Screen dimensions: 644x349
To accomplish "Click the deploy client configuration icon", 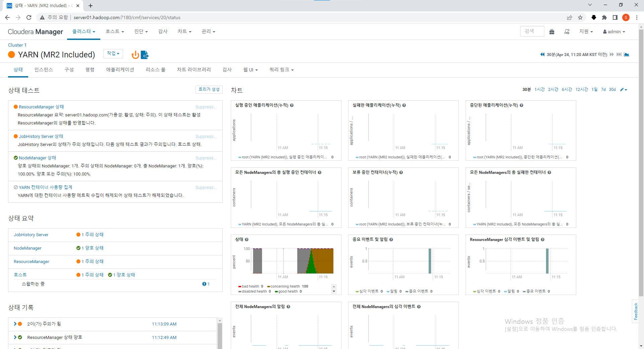I will (x=145, y=55).
